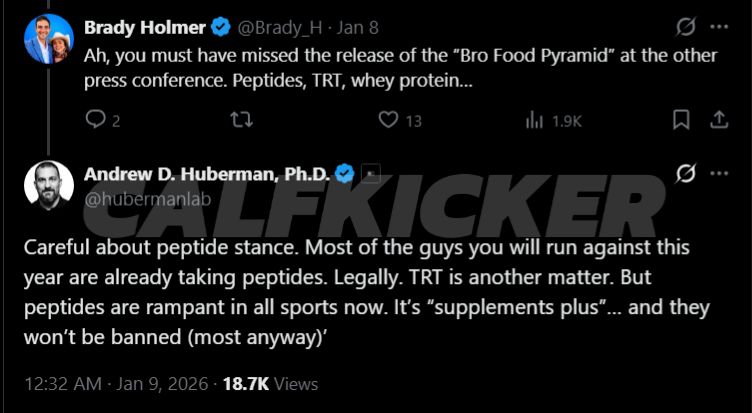
Task: Reply to Brady Holmer's tweet
Action: pyautogui.click(x=95, y=120)
